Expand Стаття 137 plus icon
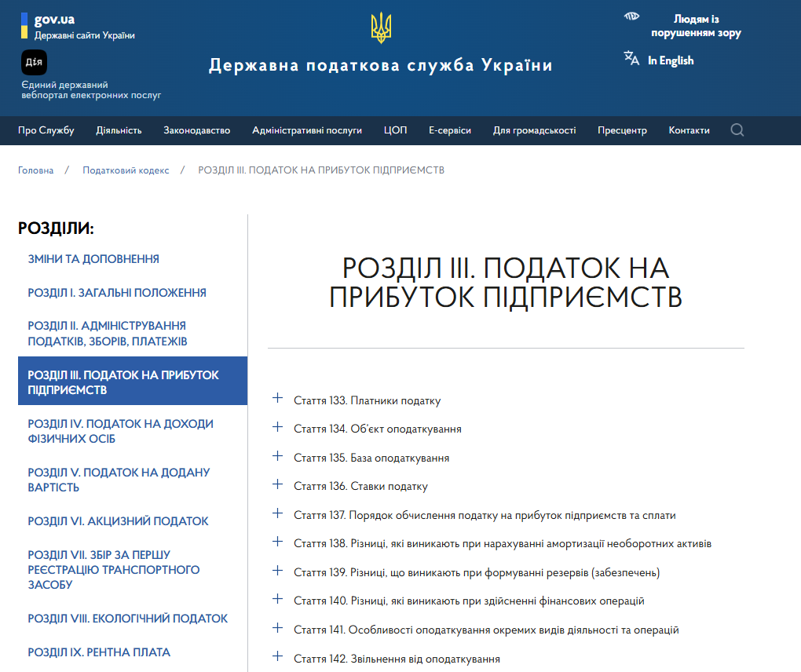The height and width of the screenshot is (672, 801). click(x=277, y=513)
